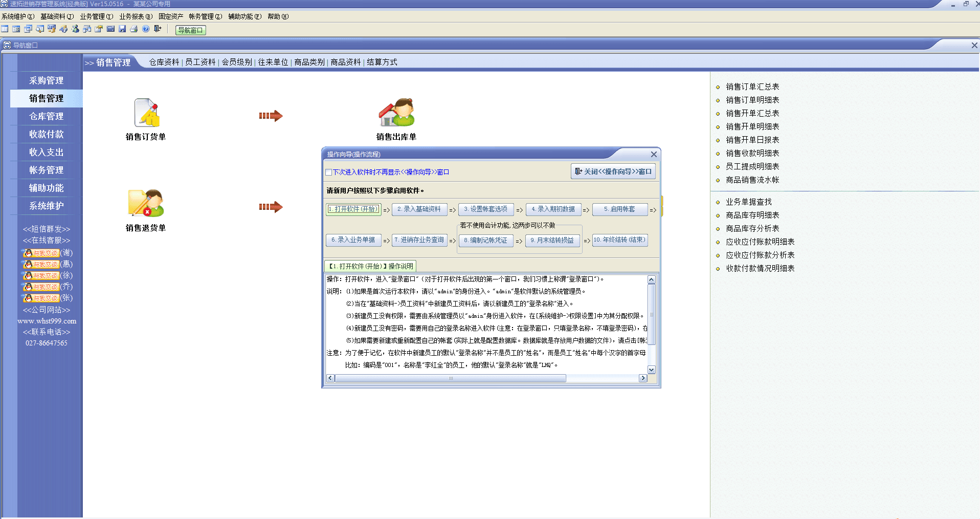Click the Save (diskette) toolbar icon

point(122,29)
